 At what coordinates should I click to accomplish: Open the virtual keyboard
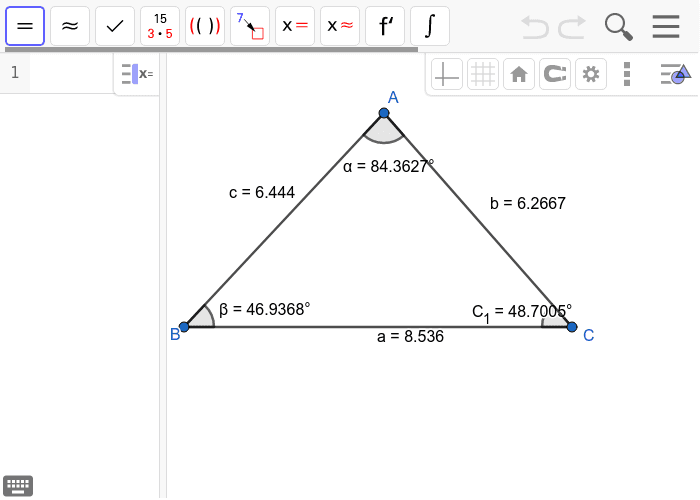pos(18,485)
